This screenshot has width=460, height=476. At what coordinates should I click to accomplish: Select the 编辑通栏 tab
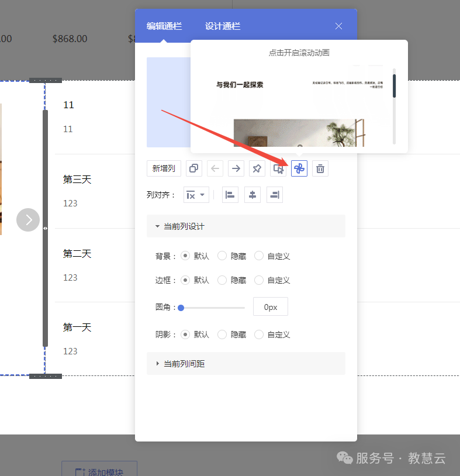(164, 26)
